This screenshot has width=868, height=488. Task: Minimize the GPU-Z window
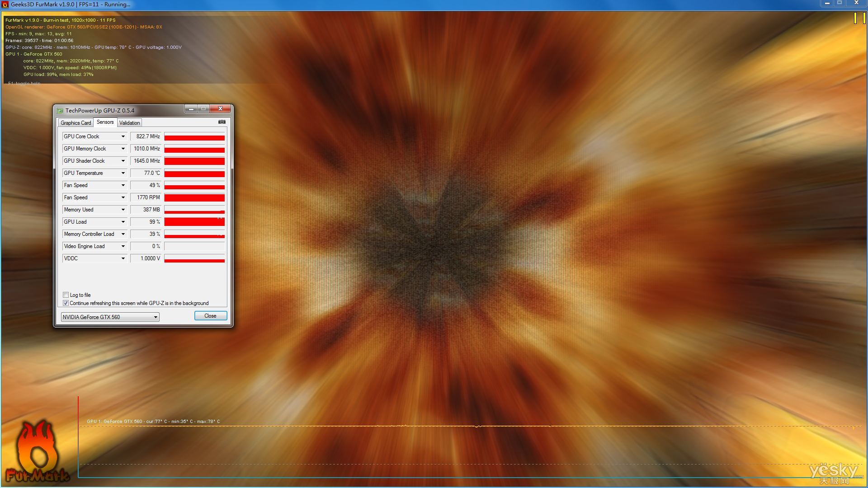pos(191,109)
